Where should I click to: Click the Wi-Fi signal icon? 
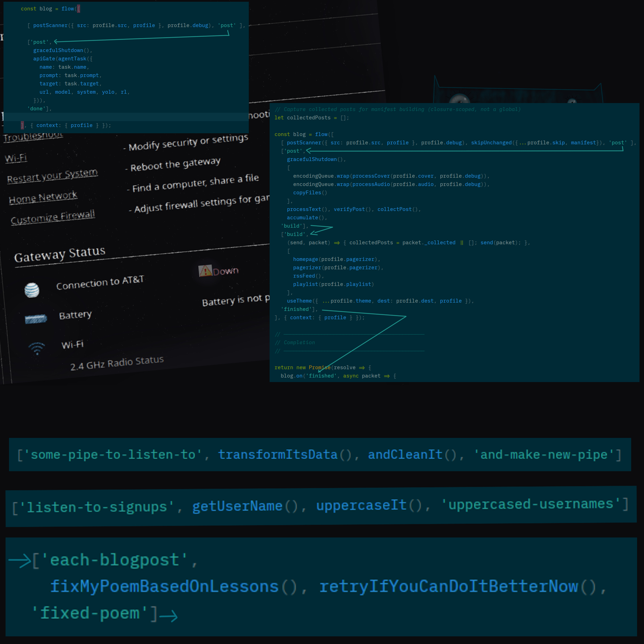tap(37, 348)
